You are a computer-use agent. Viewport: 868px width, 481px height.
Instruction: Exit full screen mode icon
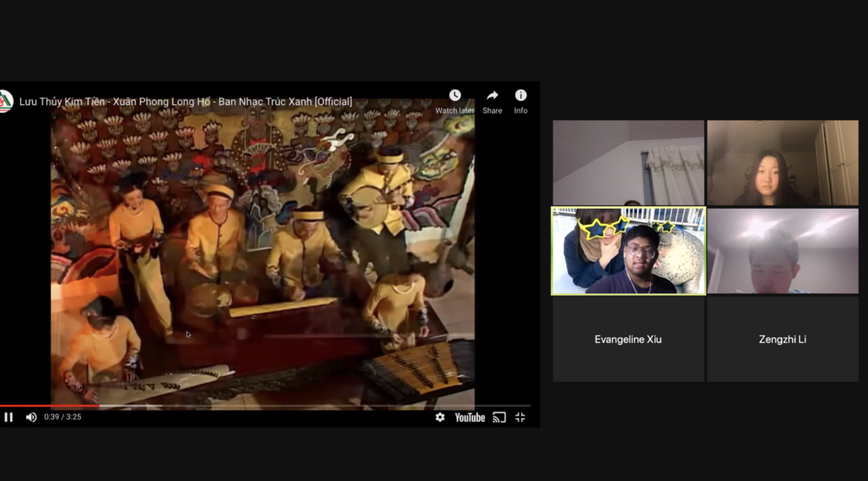pos(520,417)
